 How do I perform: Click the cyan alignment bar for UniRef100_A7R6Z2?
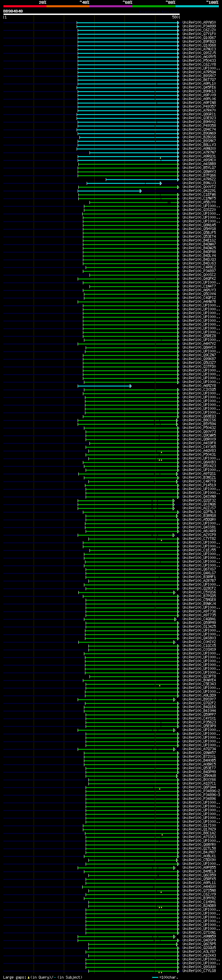coord(143,179)
